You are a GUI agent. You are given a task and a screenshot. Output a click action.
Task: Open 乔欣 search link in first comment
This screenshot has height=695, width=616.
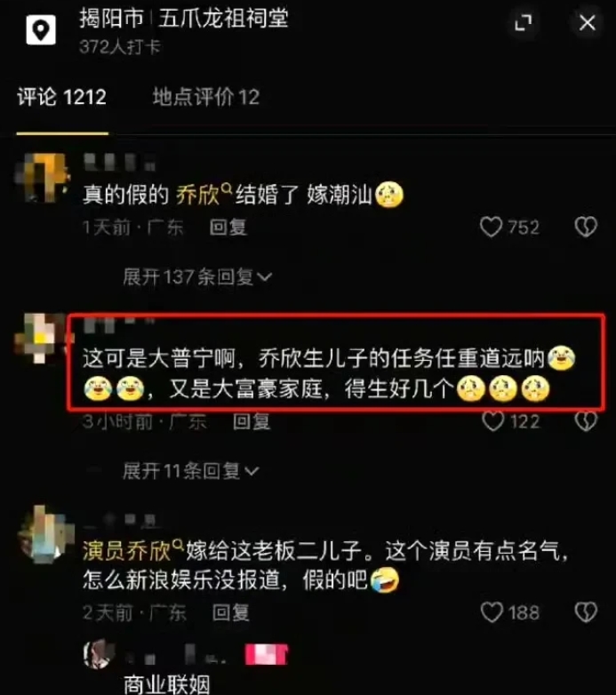click(204, 194)
